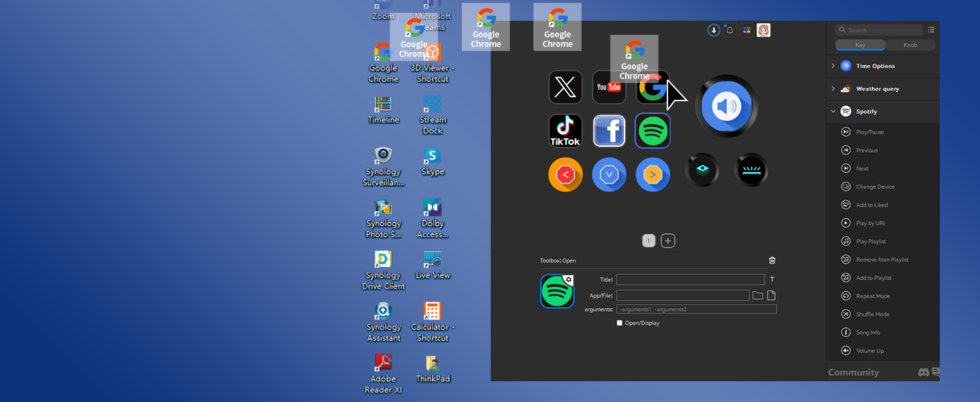Expand the Time Options category
Image resolution: width=980 pixels, height=402 pixels.
coord(833,66)
